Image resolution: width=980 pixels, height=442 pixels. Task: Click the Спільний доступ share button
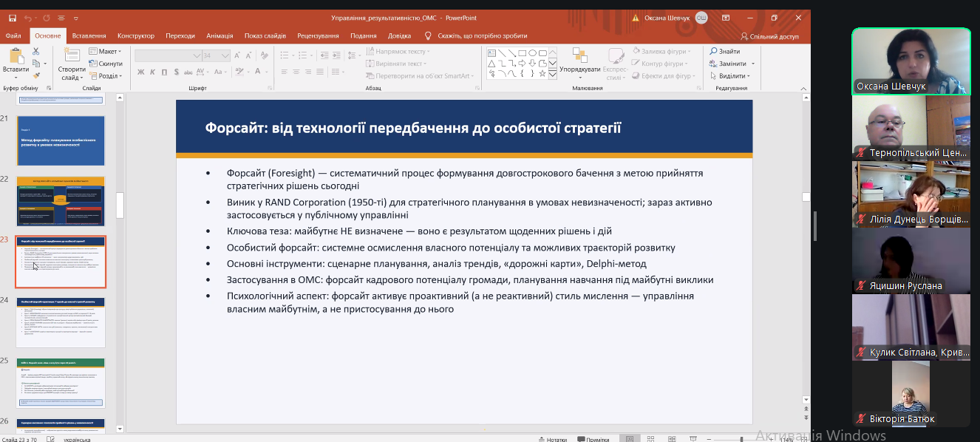[x=769, y=36]
